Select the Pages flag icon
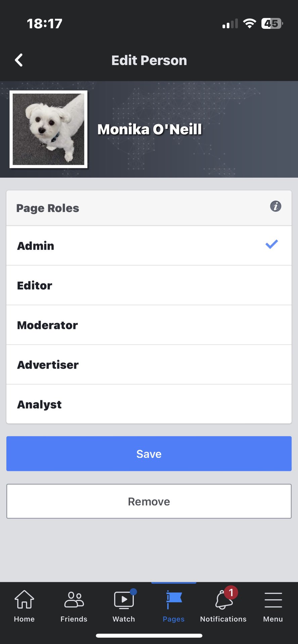This screenshot has width=298, height=644. pyautogui.click(x=174, y=600)
